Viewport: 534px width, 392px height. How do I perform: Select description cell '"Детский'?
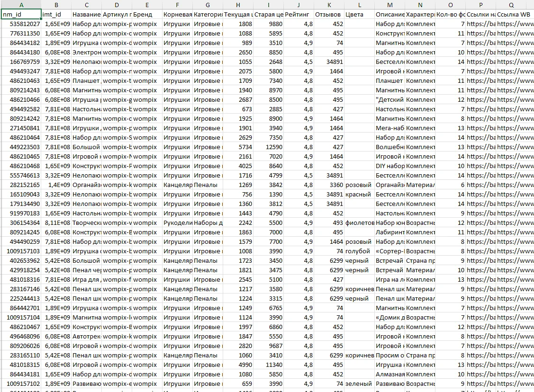[389, 100]
